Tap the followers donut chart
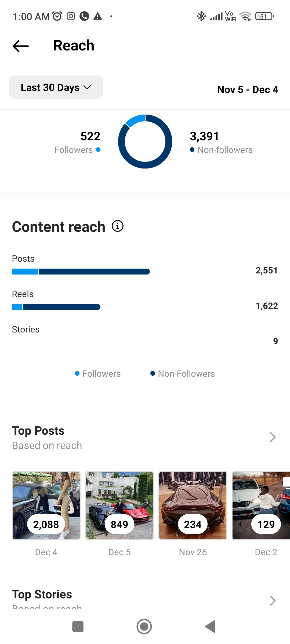The height and width of the screenshot is (644, 290). tap(145, 142)
